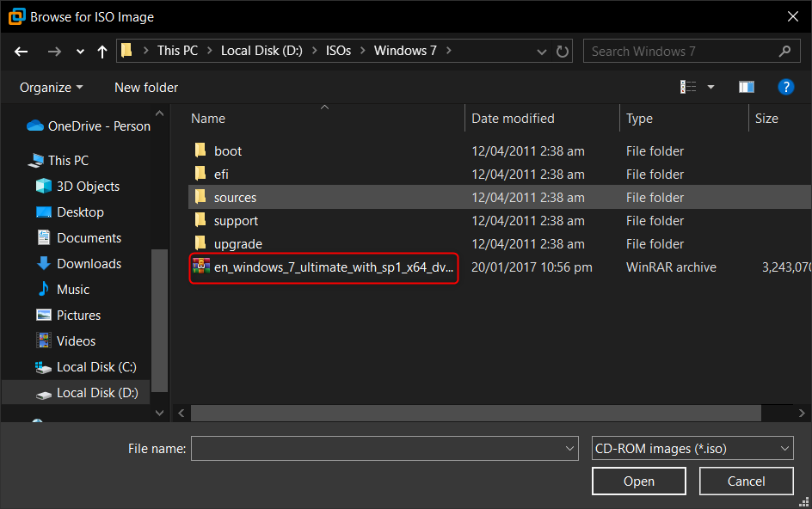
Task: Open the recent locations chevron
Action: point(80,52)
